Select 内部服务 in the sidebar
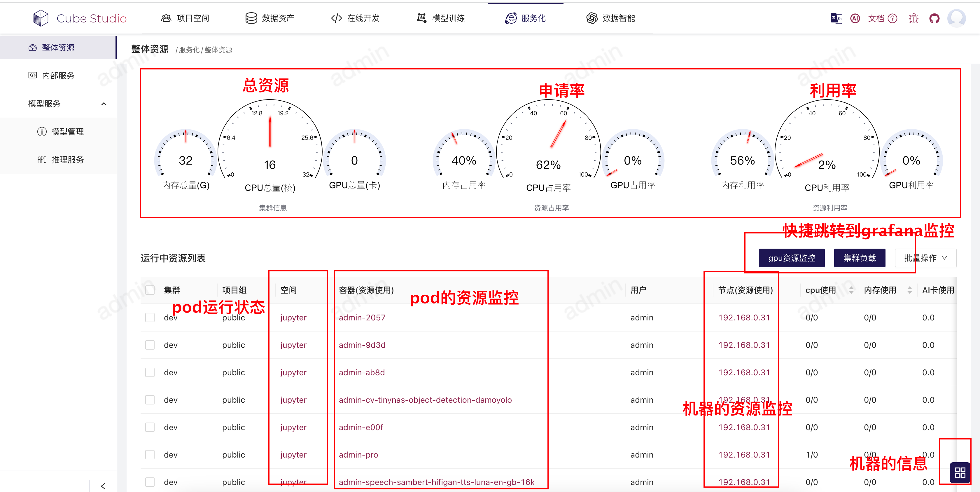 coord(58,75)
